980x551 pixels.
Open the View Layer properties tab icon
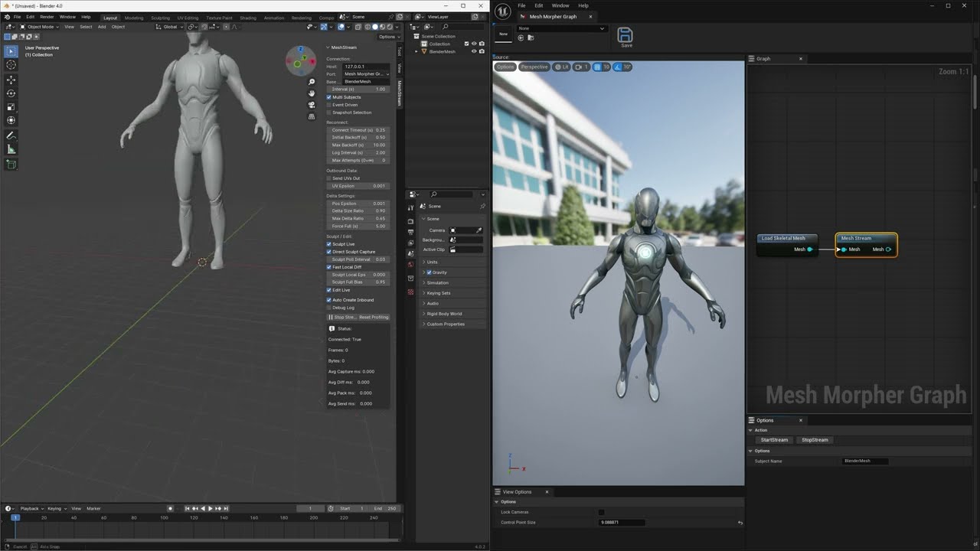pyautogui.click(x=410, y=243)
